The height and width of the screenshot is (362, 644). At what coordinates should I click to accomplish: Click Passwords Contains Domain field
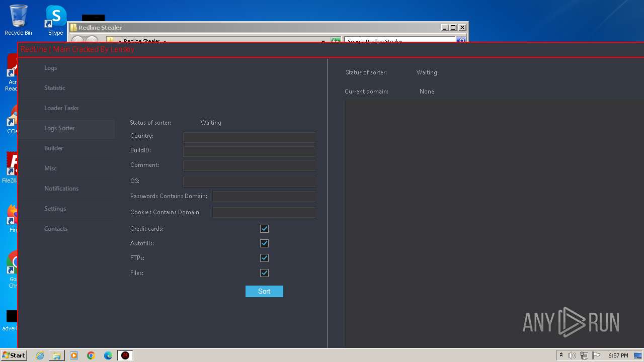(x=264, y=197)
